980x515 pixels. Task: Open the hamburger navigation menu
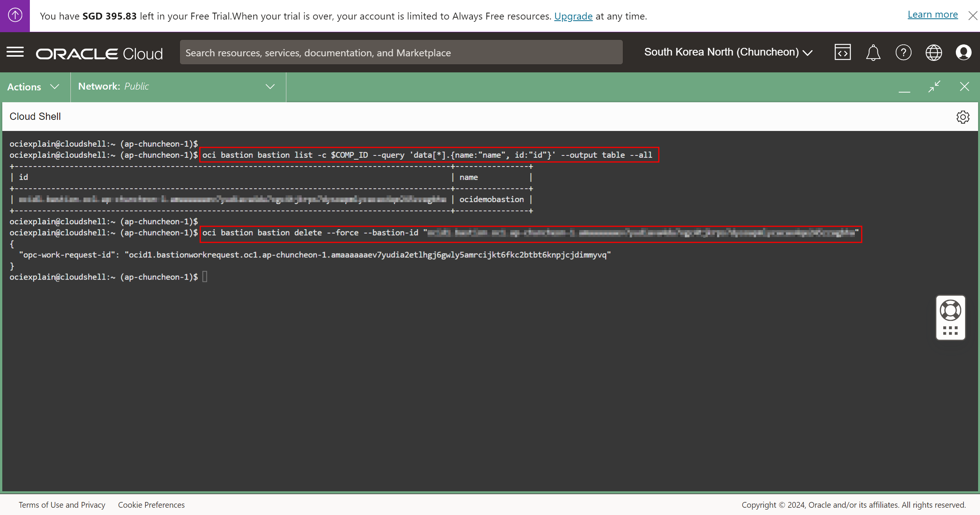[x=15, y=52]
